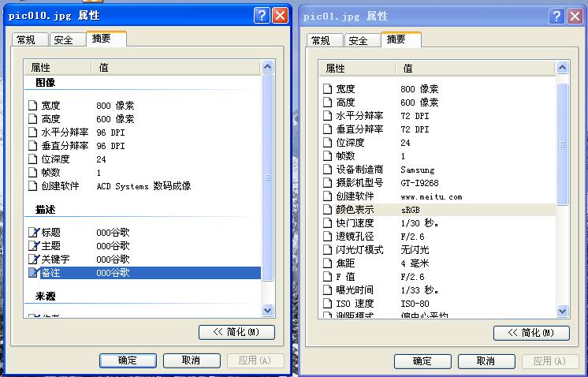Click the 位深度 icon in pic010.jpg list
Viewport: 588px width, 377px height.
point(33,159)
